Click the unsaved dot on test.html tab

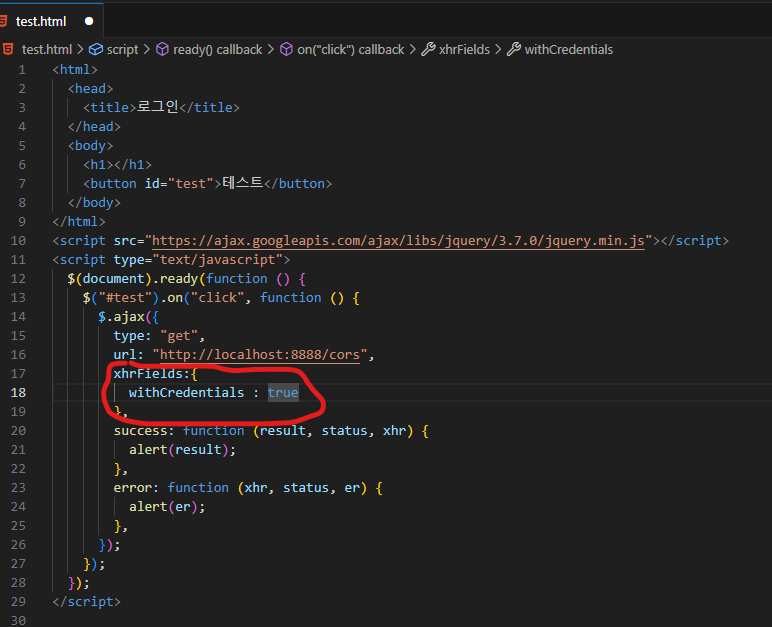(89, 21)
